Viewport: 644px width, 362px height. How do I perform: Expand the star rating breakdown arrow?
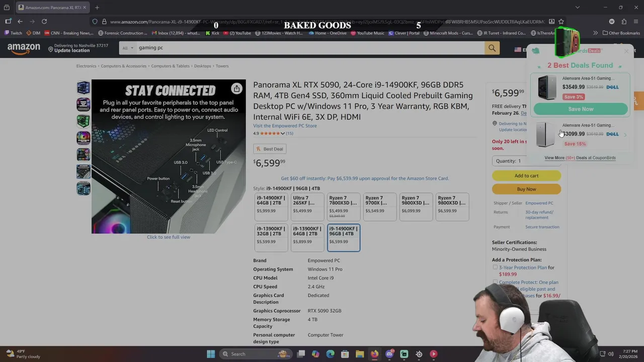click(283, 134)
